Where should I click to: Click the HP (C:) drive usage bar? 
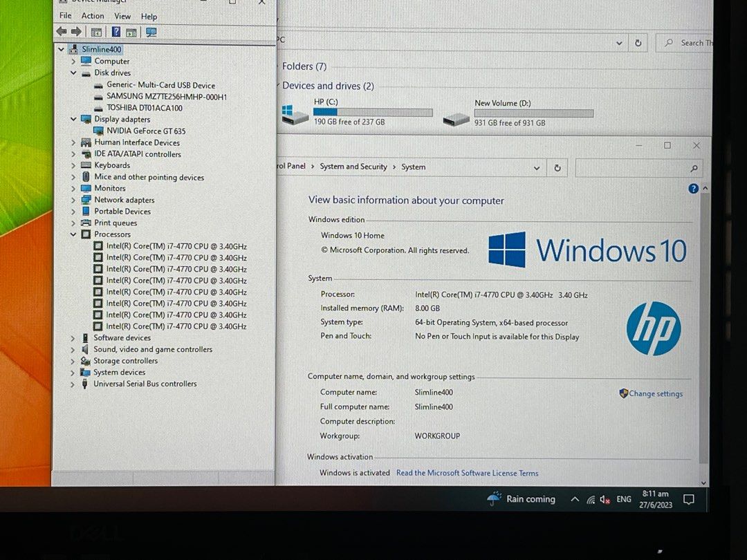point(373,112)
